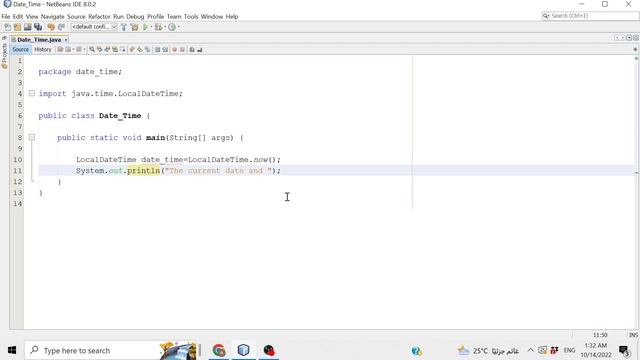
Task: Open the Edit menu
Action: click(18, 17)
